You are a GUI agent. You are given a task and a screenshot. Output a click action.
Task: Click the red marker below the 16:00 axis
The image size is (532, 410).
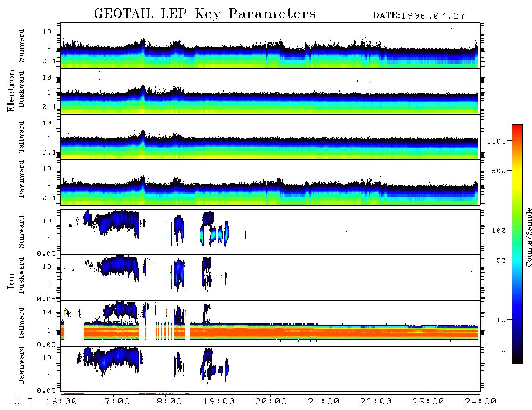click(74, 393)
